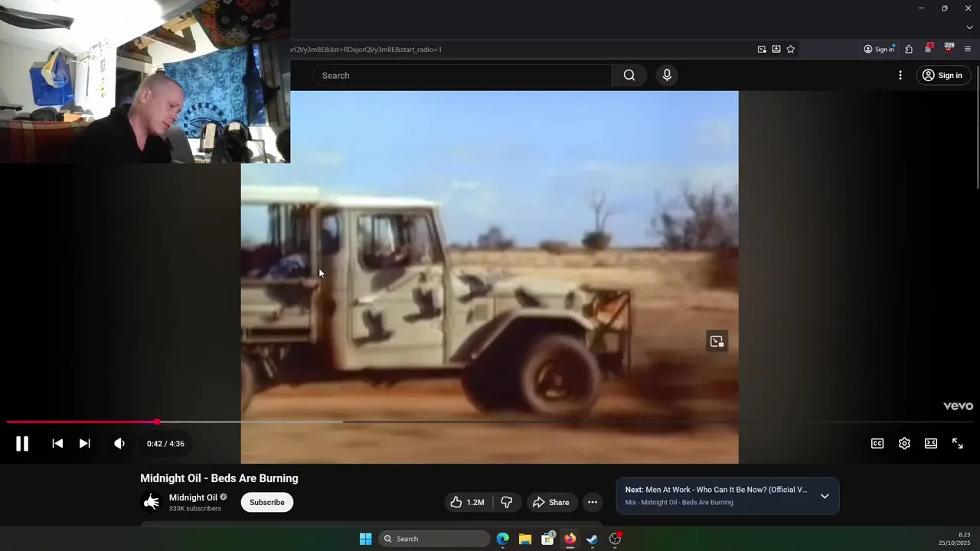980x551 pixels.
Task: Click Next: Men At Work video entry
Action: [716, 490]
